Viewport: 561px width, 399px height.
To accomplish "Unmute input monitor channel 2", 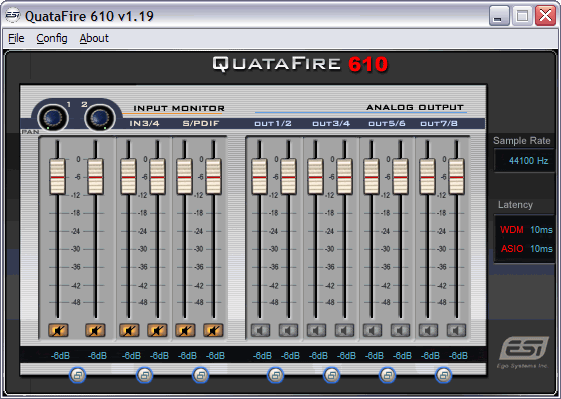I will (95, 330).
